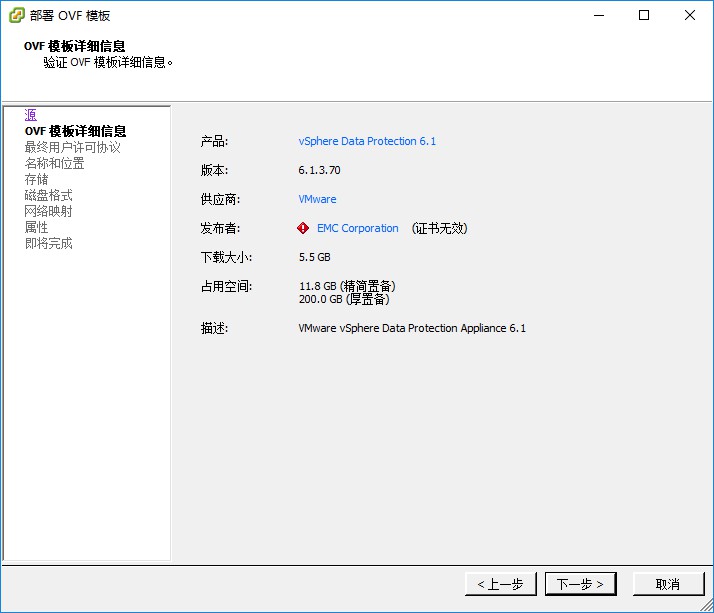Click the 200.0 GB (厚置备) value
The height and width of the screenshot is (613, 714).
[x=344, y=299]
